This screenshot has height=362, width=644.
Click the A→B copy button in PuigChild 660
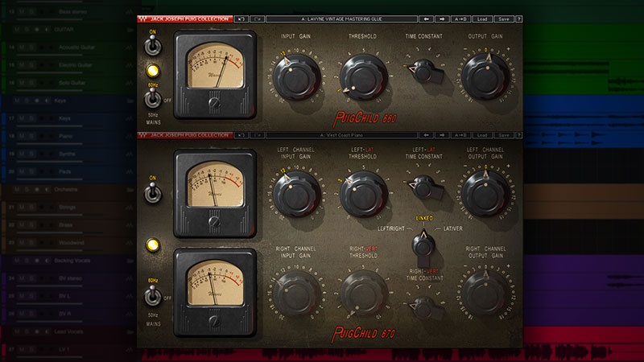(x=460, y=19)
